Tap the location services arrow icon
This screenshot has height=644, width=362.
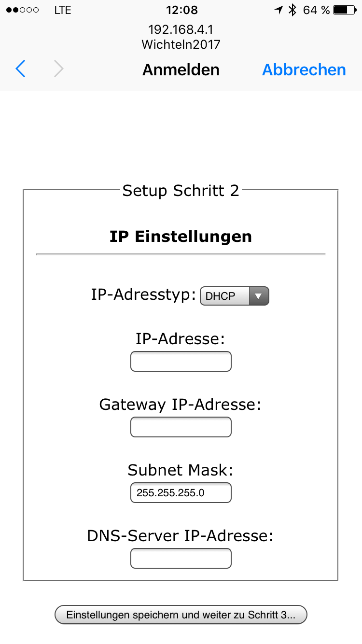[x=278, y=10]
